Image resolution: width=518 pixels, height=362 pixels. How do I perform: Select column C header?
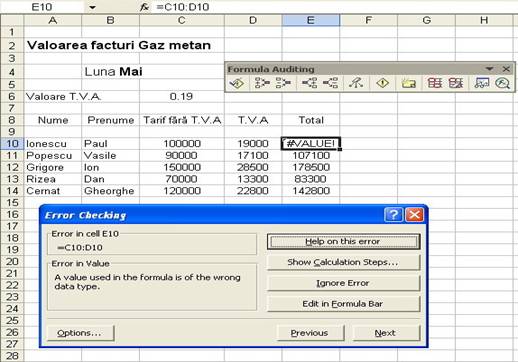182,20
